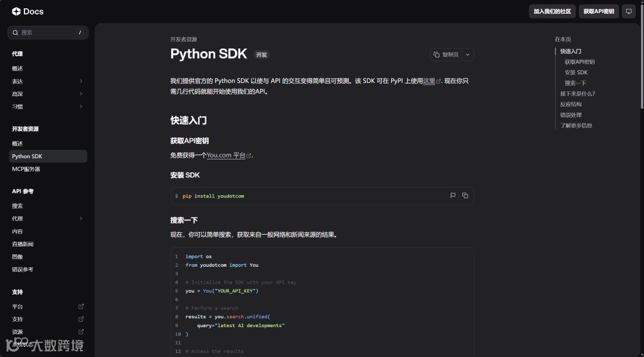Open MCP服务器 sidebar page
The width and height of the screenshot is (644, 357).
[x=26, y=169]
